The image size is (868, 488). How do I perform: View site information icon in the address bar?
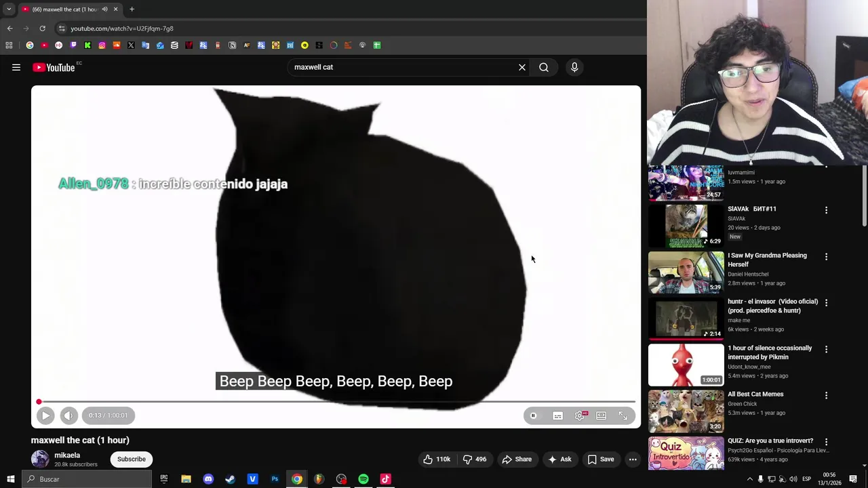pyautogui.click(x=62, y=28)
